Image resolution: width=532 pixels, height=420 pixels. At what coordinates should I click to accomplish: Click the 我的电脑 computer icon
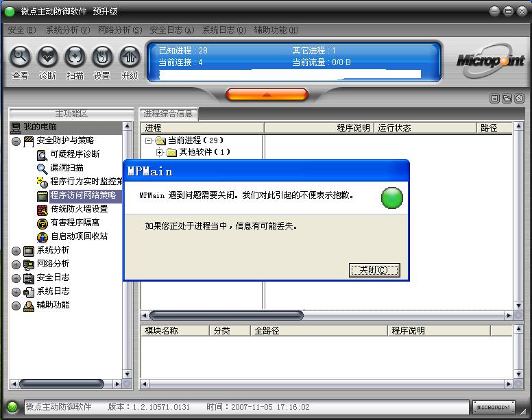16,127
